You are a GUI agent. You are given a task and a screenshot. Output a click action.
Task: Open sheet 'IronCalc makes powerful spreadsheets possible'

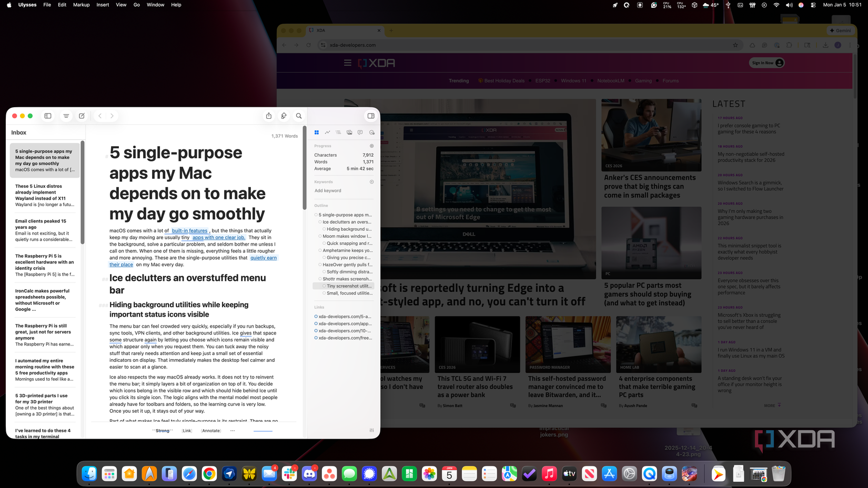coord(45,300)
